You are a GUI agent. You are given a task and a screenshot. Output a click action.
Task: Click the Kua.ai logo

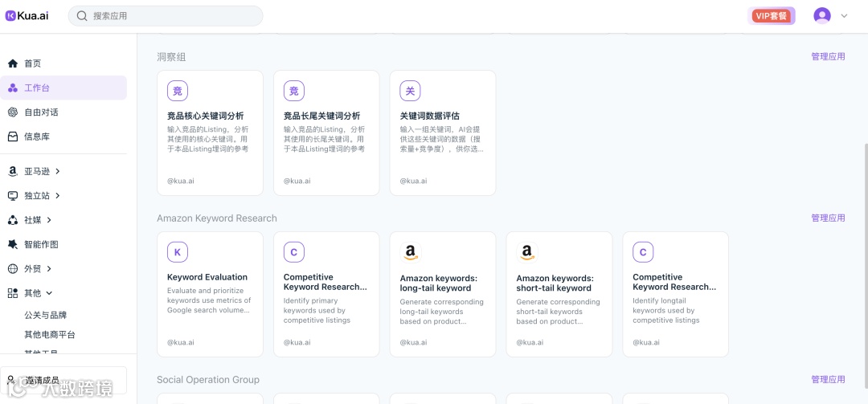[x=27, y=16]
